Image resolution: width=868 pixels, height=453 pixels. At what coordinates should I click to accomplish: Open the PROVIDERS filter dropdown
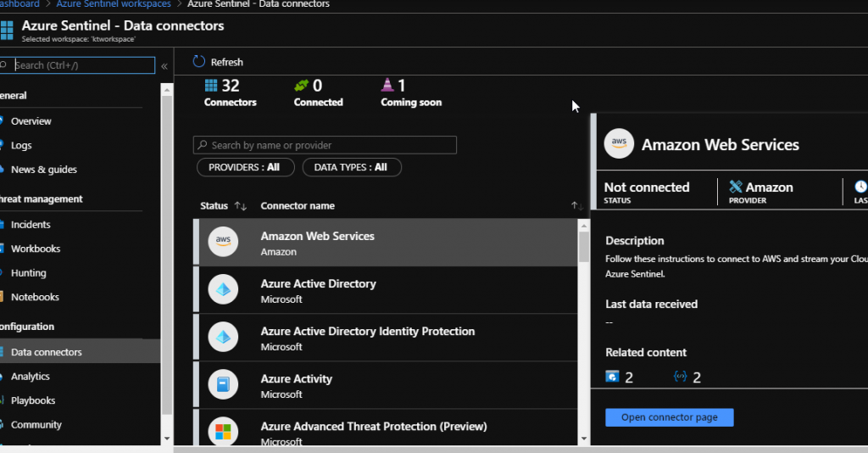point(245,167)
